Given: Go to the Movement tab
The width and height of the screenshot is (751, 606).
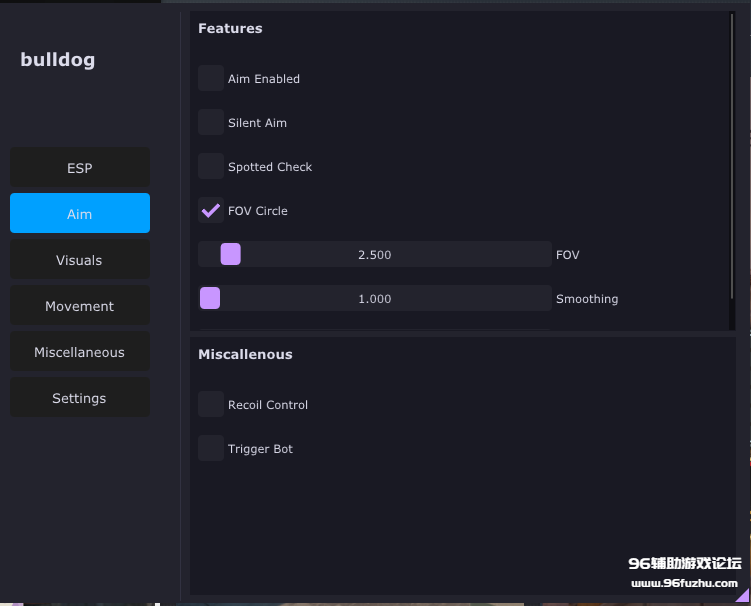Looking at the screenshot, I should click(80, 306).
